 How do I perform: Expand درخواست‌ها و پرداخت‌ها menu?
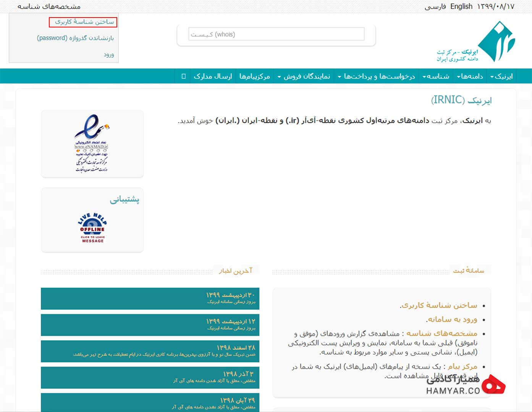tap(377, 76)
